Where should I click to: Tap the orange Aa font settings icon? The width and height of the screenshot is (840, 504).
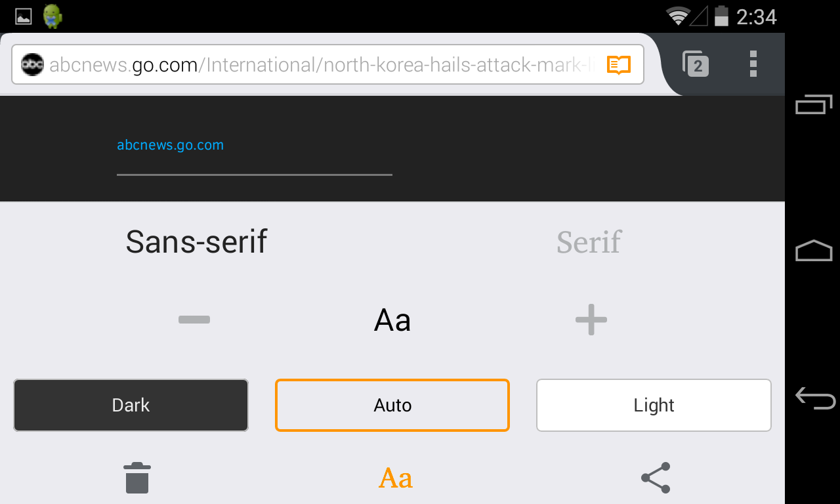point(396,478)
